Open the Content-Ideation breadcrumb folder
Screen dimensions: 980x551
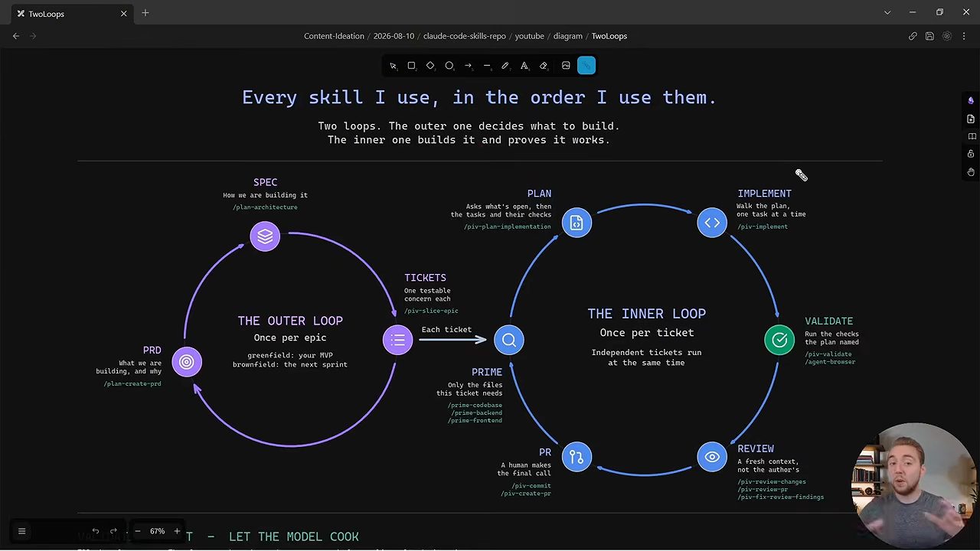pos(334,36)
